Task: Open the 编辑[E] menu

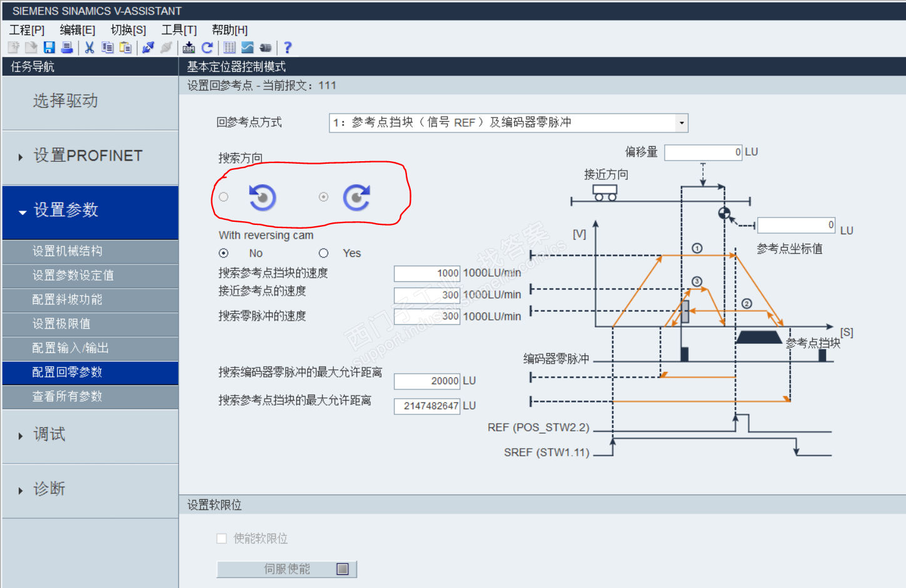Action: 78,30
